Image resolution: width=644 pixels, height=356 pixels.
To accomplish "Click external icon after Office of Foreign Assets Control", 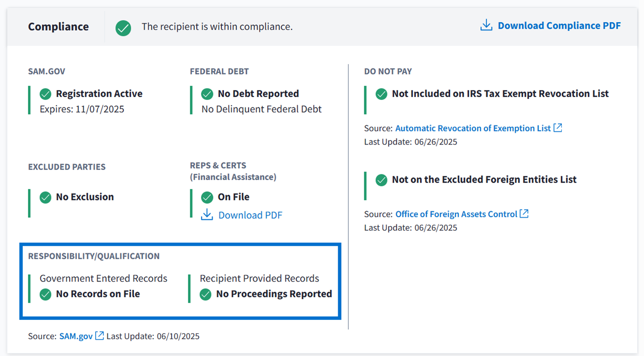I will click(x=524, y=214).
